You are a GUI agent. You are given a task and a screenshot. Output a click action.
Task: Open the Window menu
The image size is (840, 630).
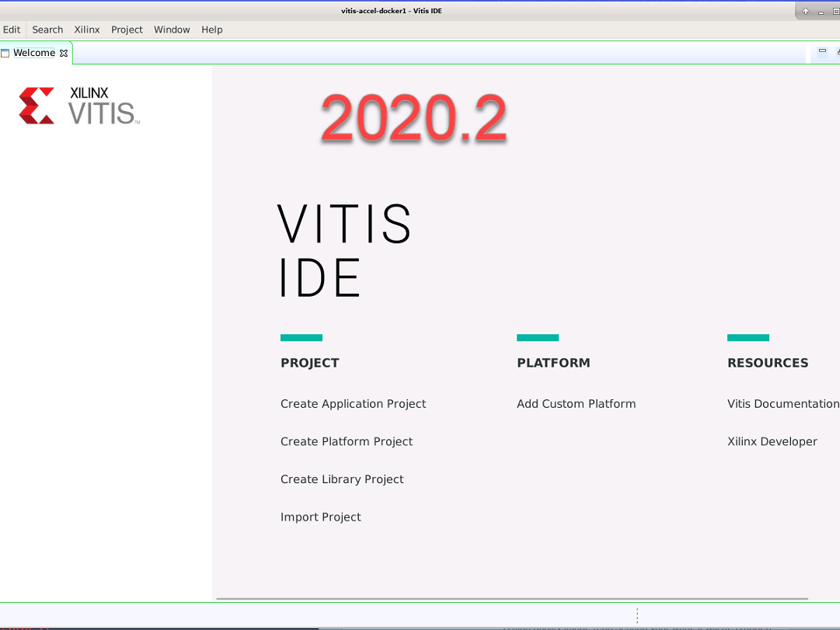pyautogui.click(x=172, y=30)
